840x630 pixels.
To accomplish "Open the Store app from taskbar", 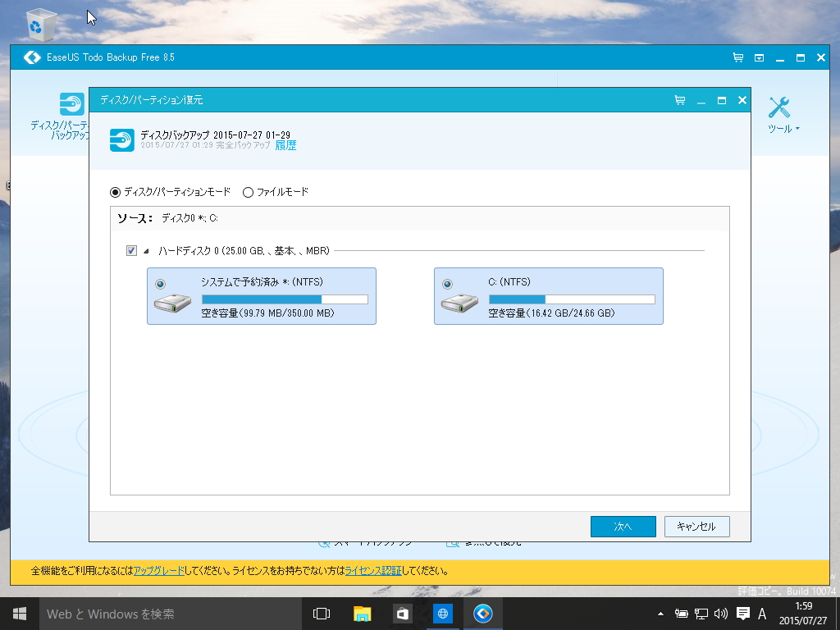I will tap(402, 614).
